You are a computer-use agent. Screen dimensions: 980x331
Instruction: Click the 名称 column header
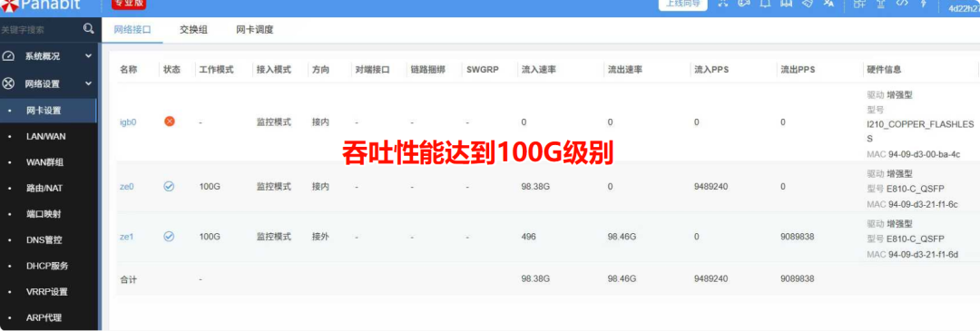point(128,70)
